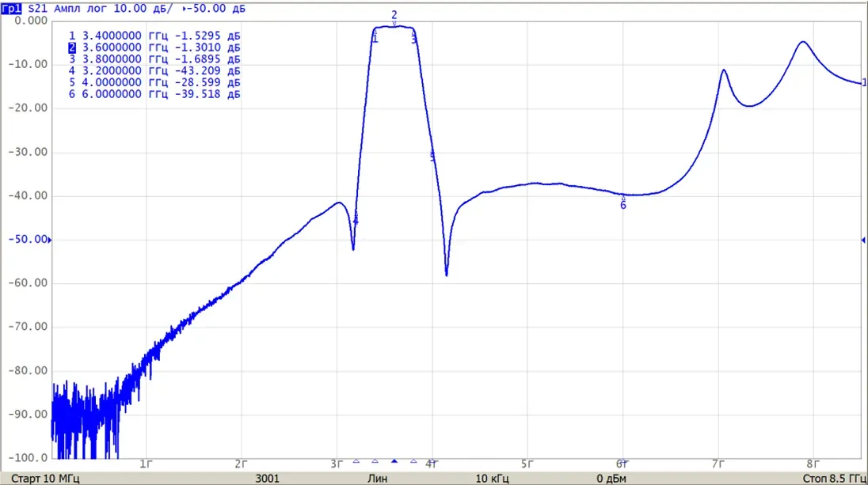Click marker 2 label above the passband peak
This screenshot has width=868, height=485.
point(394,15)
